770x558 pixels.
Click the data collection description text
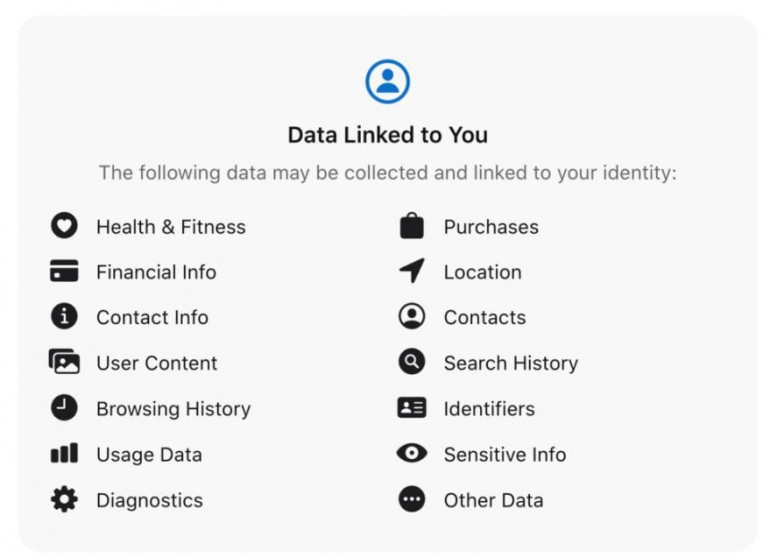(387, 173)
